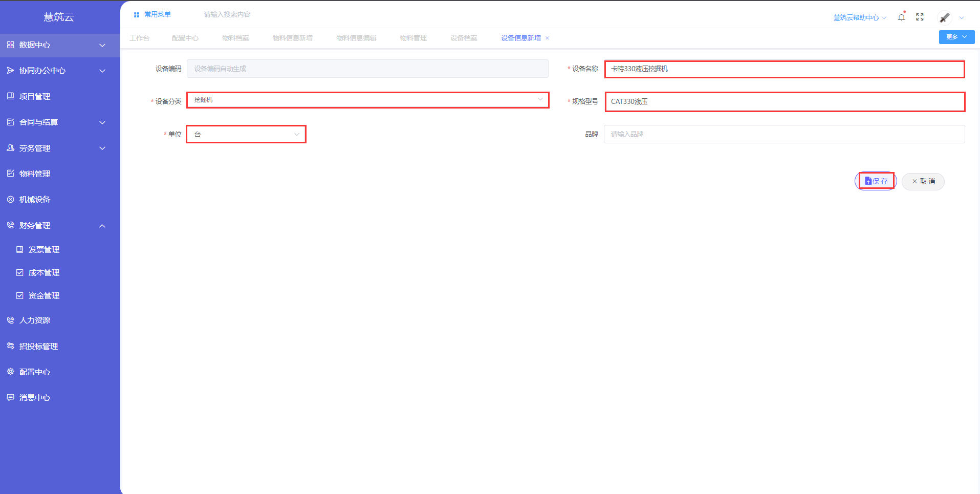Click the 物料管理 sidebar icon
980x494 pixels.
click(10, 174)
